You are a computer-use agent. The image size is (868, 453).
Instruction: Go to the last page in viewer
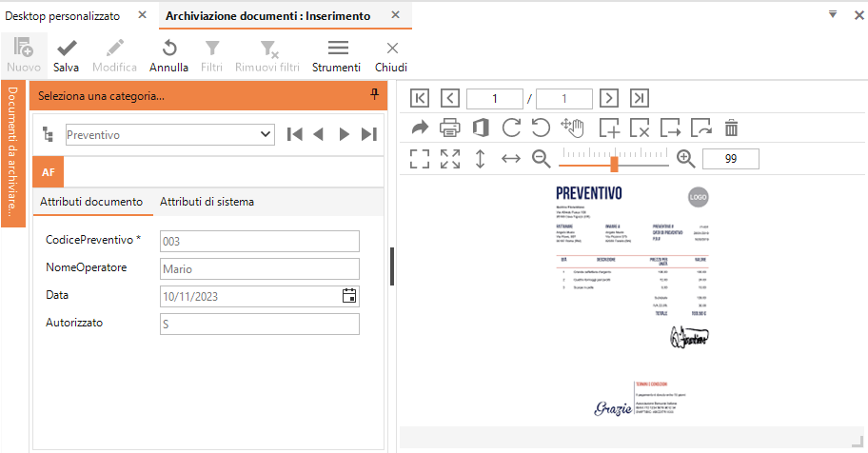point(640,98)
